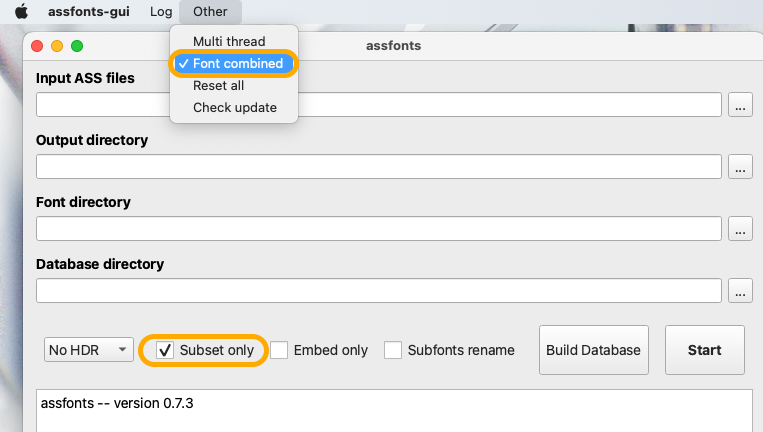Viewport: 763px width, 432px height.
Task: Browse for font directory
Action: (740, 229)
